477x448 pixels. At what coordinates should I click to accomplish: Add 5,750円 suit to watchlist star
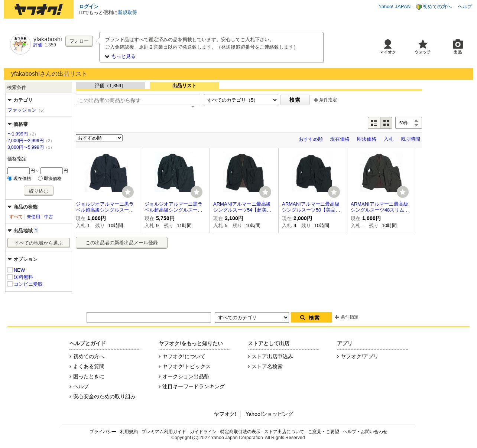pyautogui.click(x=197, y=192)
